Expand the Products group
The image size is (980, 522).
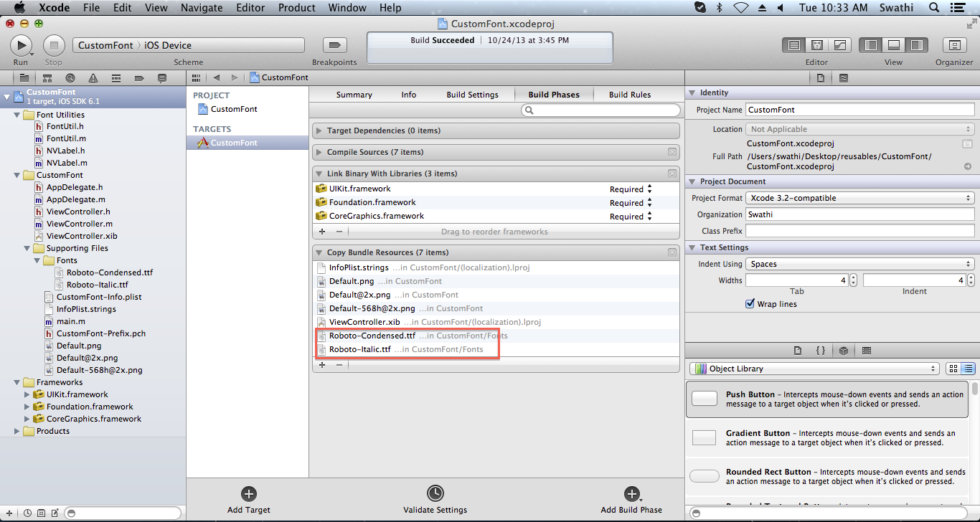[x=17, y=431]
